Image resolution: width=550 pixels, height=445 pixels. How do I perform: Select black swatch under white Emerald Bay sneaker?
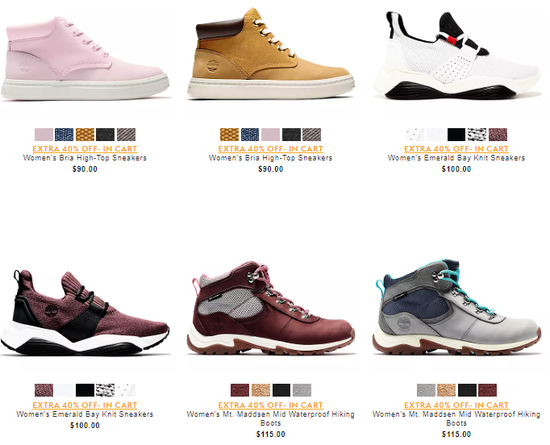[x=456, y=135]
